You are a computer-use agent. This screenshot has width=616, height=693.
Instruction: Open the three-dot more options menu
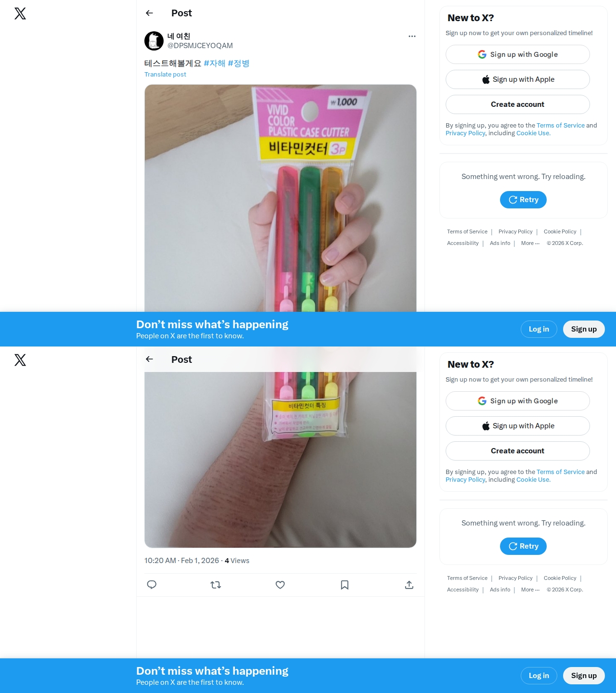(412, 36)
